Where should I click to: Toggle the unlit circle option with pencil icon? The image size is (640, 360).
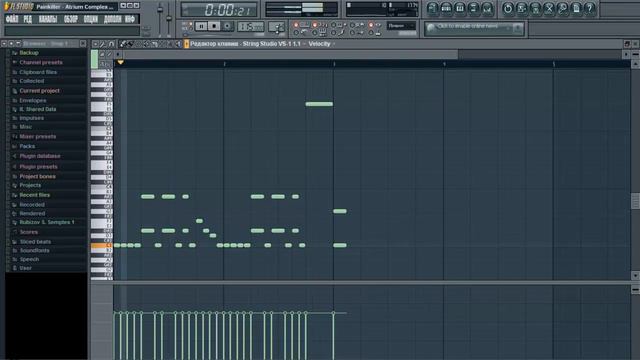click(x=333, y=33)
